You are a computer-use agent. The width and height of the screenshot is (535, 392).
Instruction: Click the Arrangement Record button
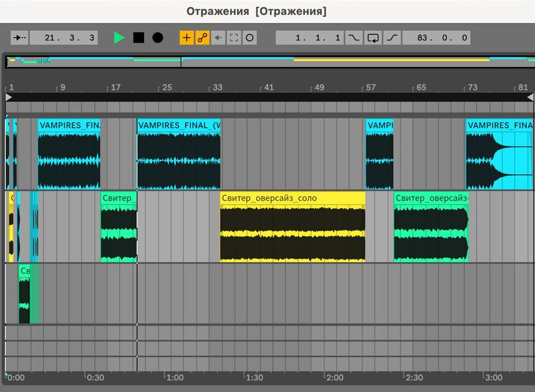pos(158,38)
